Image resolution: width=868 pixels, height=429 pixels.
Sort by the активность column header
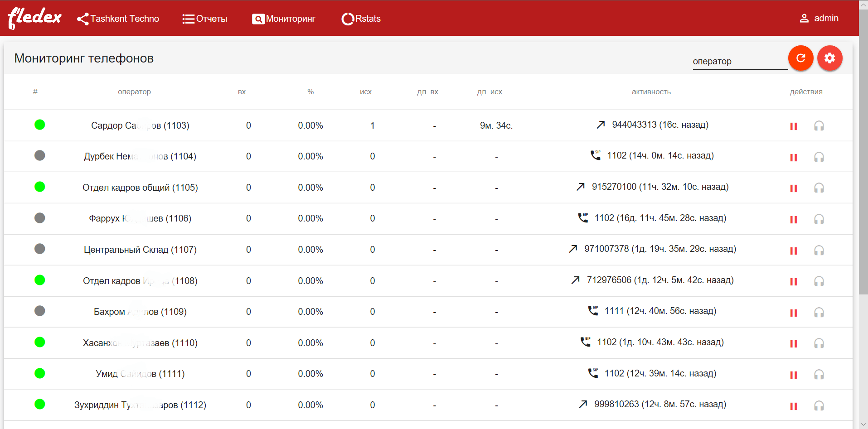[651, 92]
